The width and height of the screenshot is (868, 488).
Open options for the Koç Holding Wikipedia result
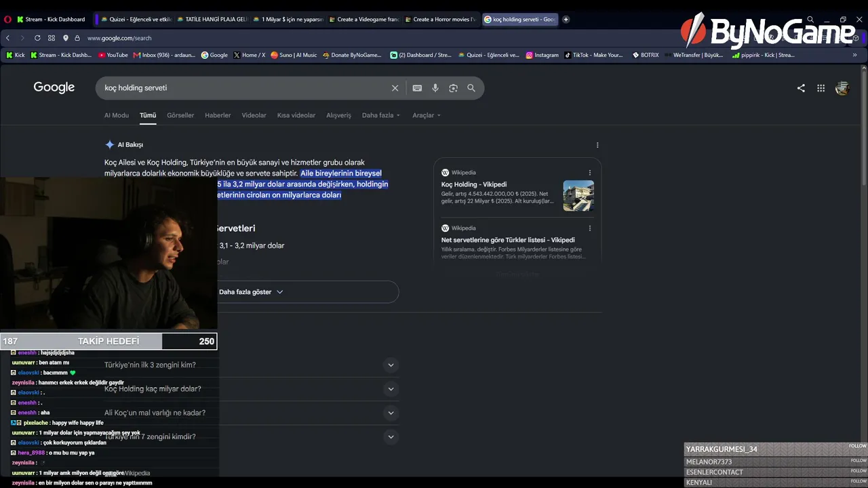(590, 173)
